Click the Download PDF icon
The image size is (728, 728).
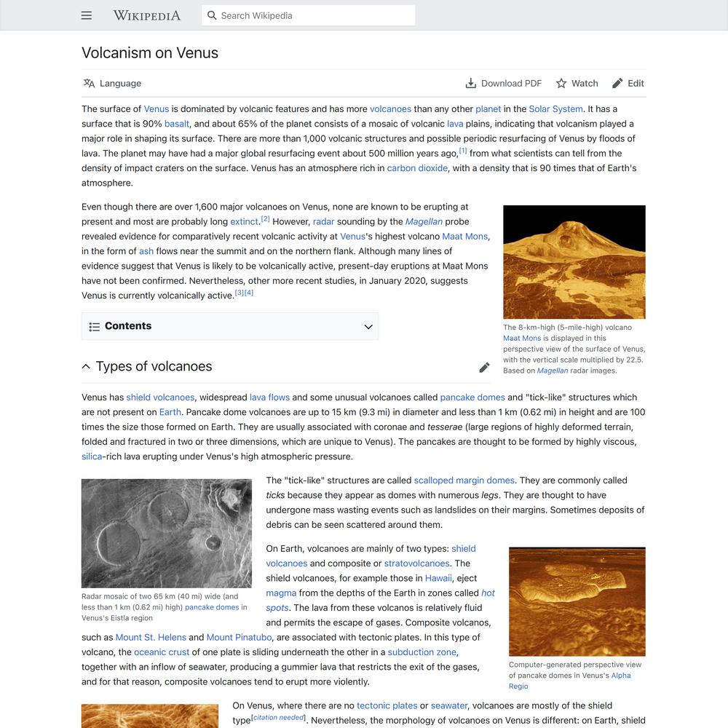coord(471,83)
